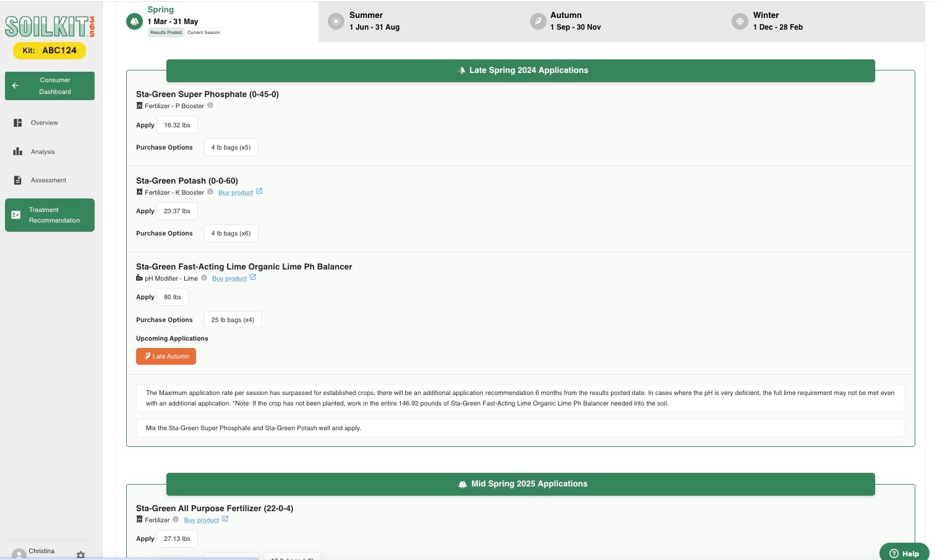The image size is (937, 560).
Task: Click the SoilKit 365 logo
Action: [49, 27]
